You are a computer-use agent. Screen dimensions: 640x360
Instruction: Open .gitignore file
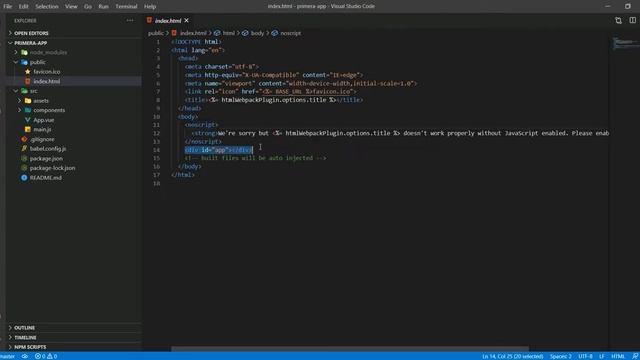click(42, 139)
